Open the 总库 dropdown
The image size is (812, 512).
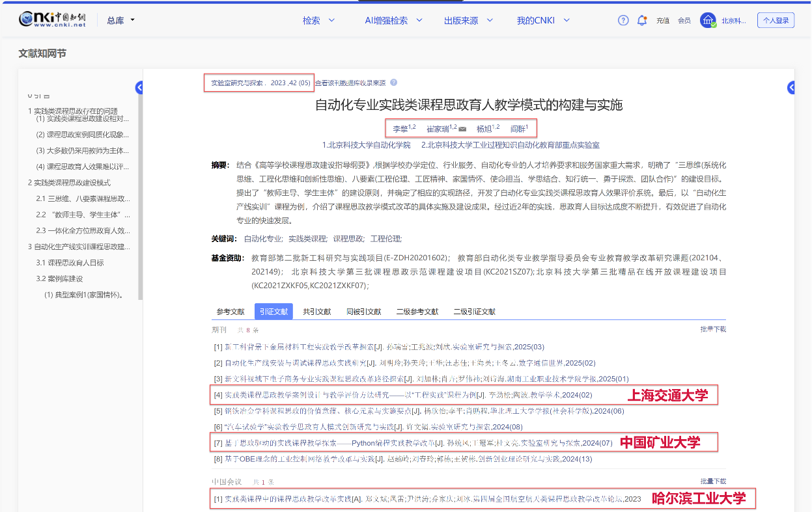[x=120, y=20]
